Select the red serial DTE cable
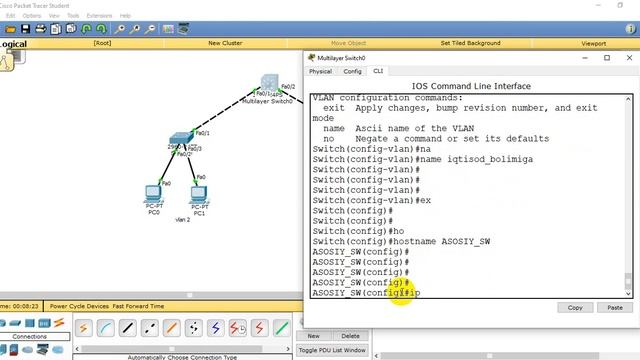 (260, 328)
